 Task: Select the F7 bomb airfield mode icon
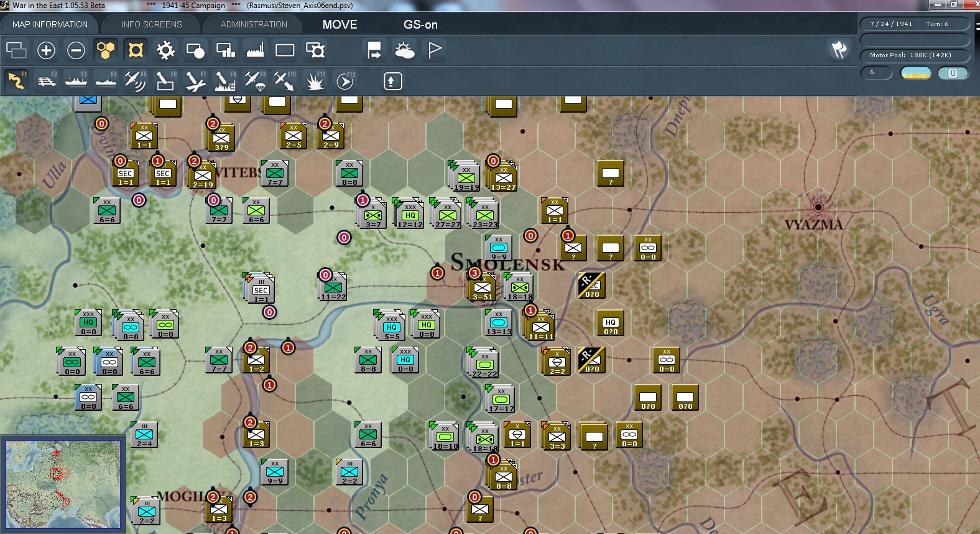pos(195,81)
